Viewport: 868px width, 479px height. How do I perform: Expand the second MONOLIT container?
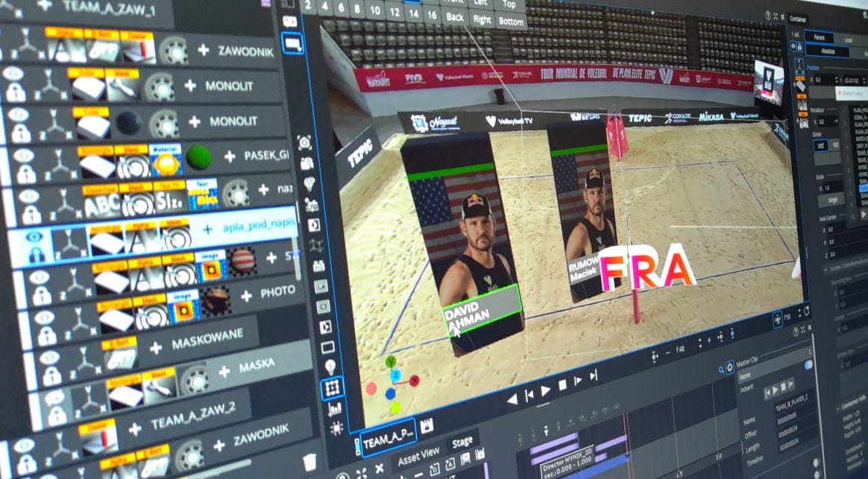[195, 121]
